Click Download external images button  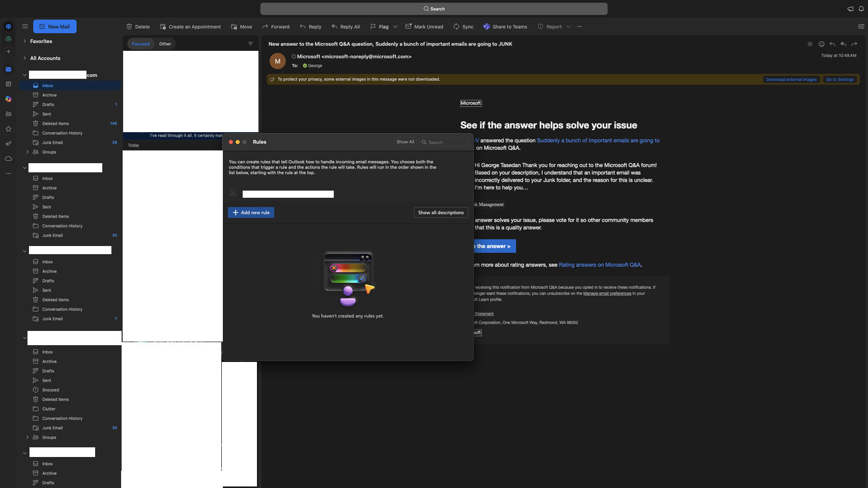click(x=791, y=79)
